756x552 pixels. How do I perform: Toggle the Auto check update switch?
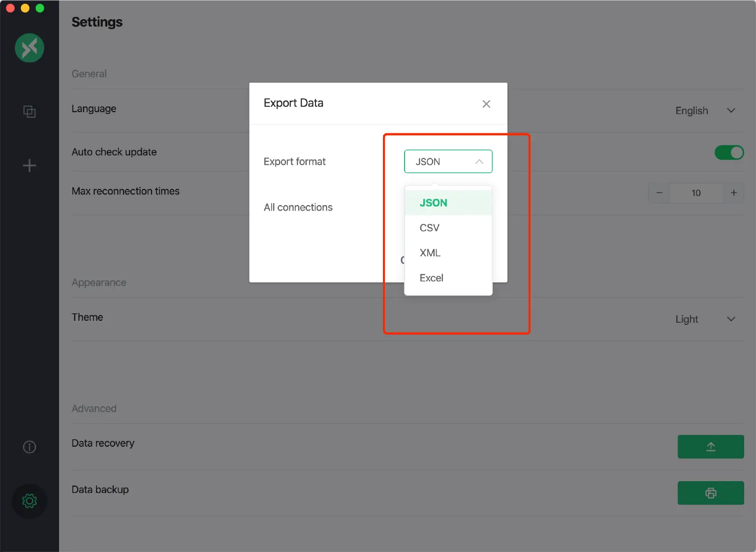(729, 153)
